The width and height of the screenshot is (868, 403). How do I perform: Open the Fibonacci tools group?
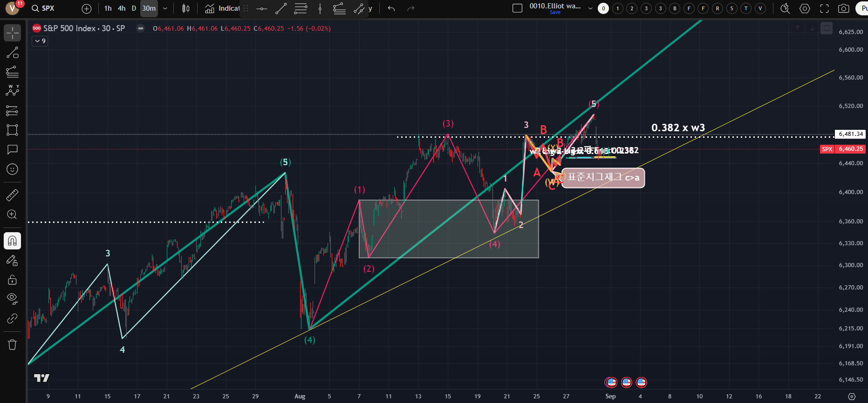(13, 72)
